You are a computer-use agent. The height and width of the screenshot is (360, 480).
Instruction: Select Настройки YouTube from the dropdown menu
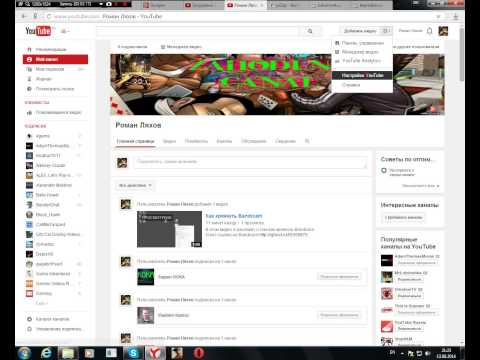click(x=362, y=75)
